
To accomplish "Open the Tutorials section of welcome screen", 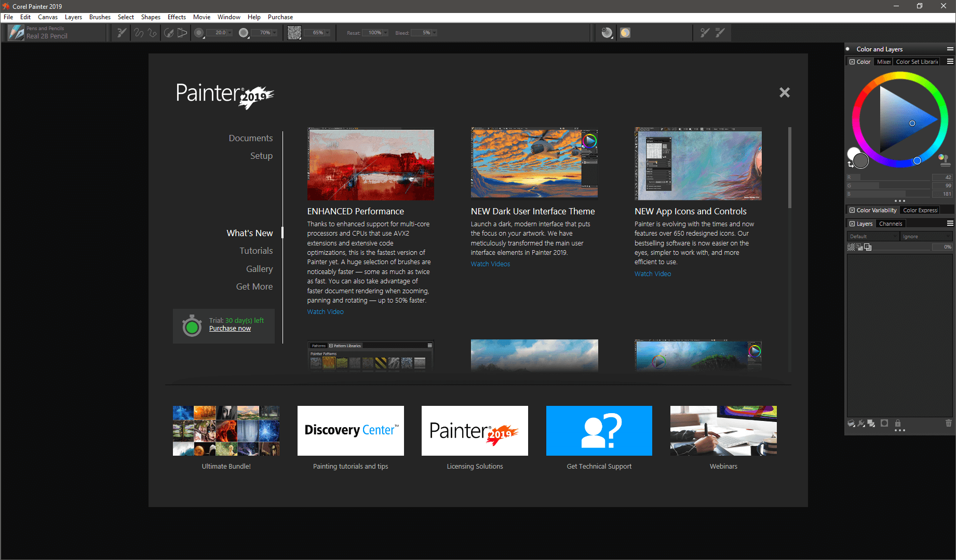I will [256, 251].
